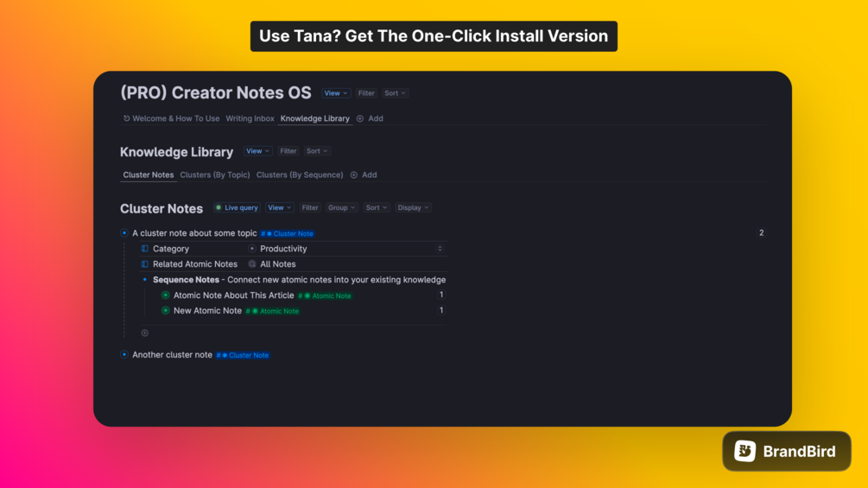The image size is (868, 488).
Task: Click the Filter button beside Knowledge Library heading
Action: click(x=288, y=151)
